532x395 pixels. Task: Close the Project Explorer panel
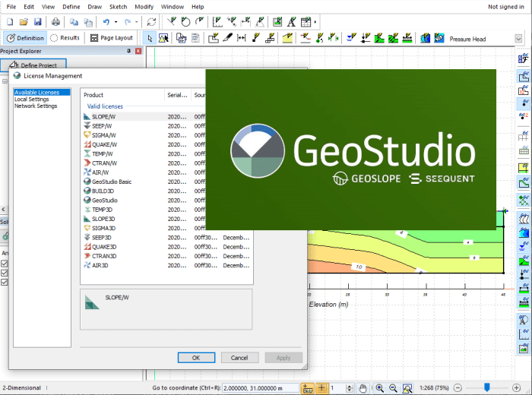click(x=138, y=51)
